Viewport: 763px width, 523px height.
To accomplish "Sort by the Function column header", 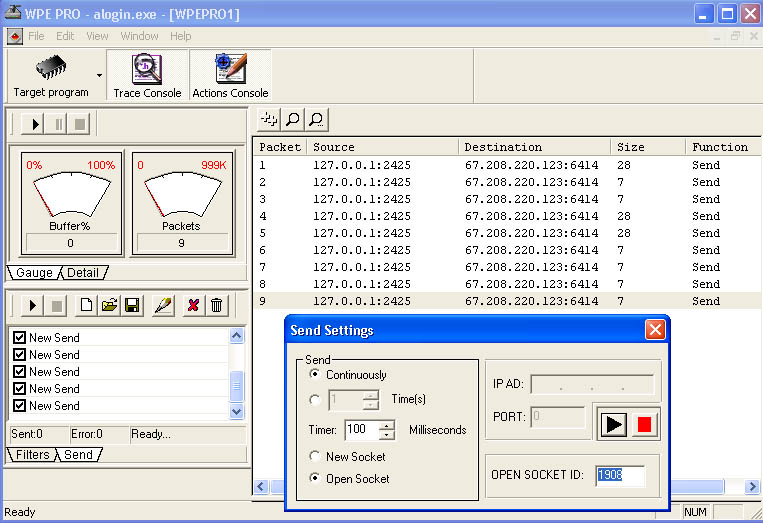I will pos(723,147).
